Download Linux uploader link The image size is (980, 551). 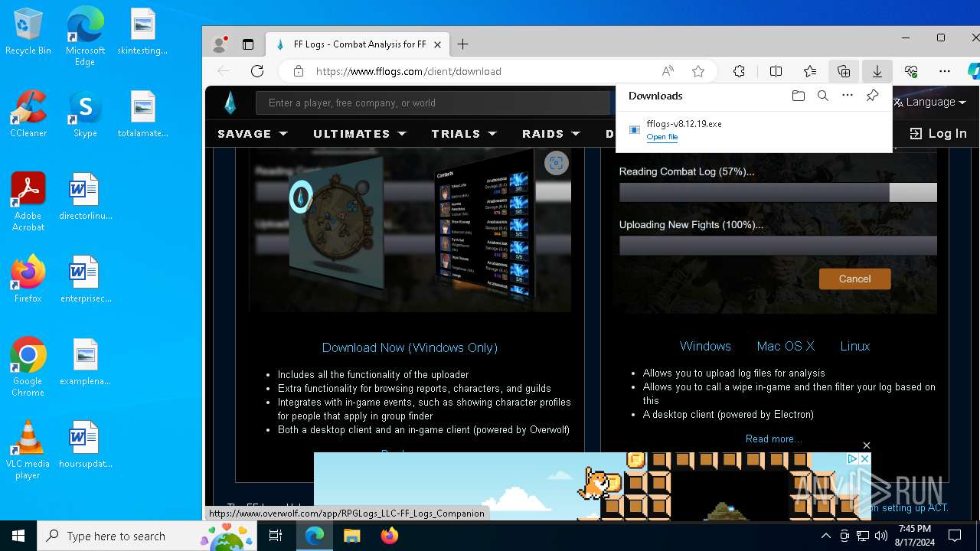coord(855,346)
